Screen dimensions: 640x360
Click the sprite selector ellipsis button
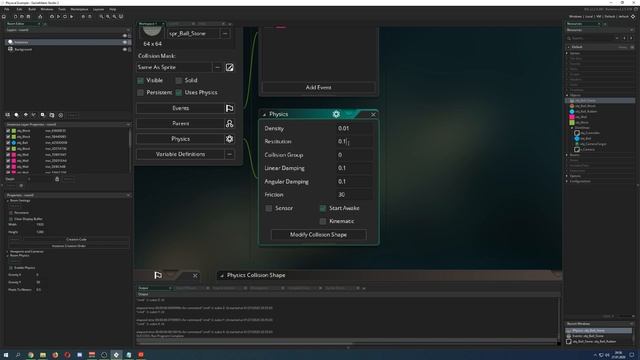pos(225,33)
